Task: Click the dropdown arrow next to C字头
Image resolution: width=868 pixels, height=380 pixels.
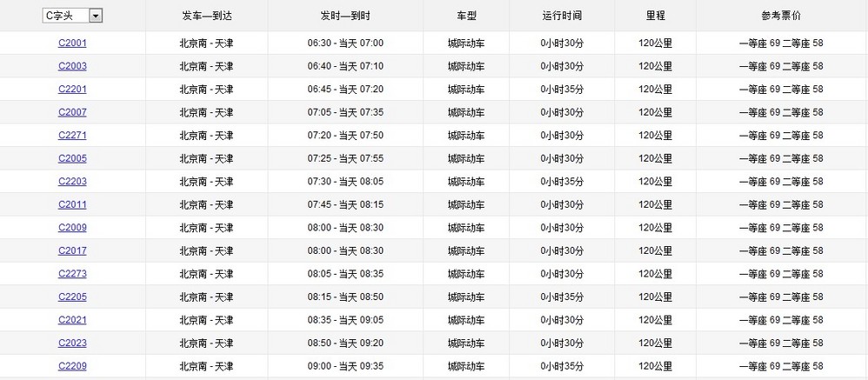Action: [96, 16]
